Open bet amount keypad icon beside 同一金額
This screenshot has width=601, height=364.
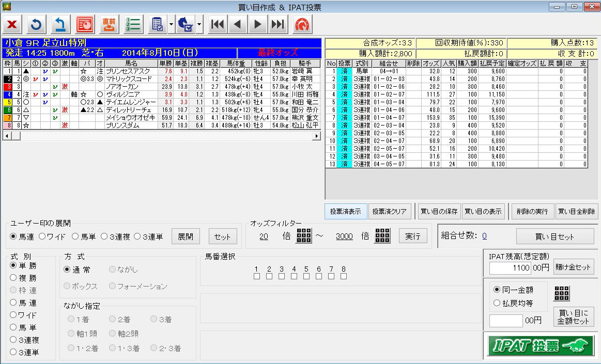coord(562,294)
